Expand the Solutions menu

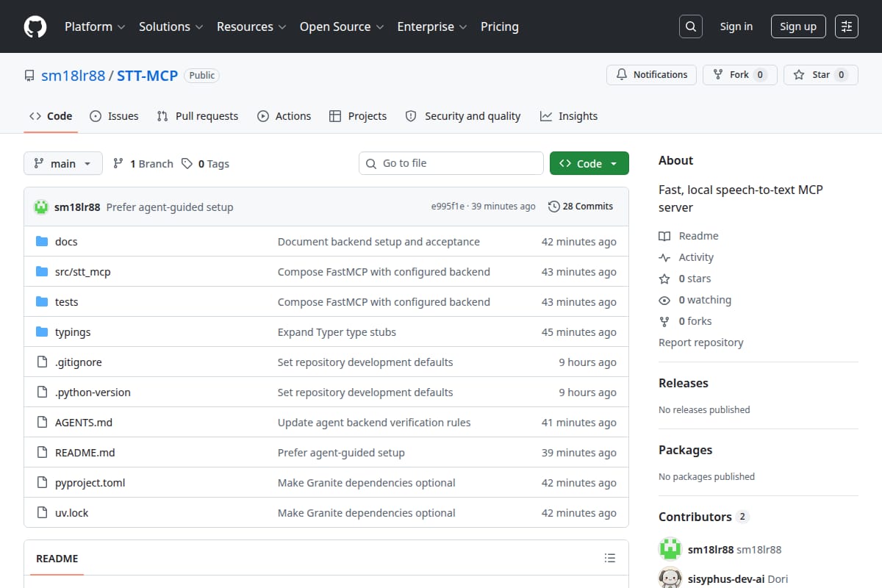[x=170, y=26]
